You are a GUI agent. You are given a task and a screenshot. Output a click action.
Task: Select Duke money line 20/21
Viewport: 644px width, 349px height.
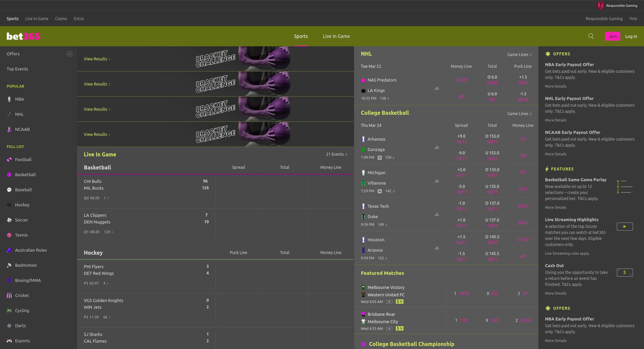click(x=523, y=223)
